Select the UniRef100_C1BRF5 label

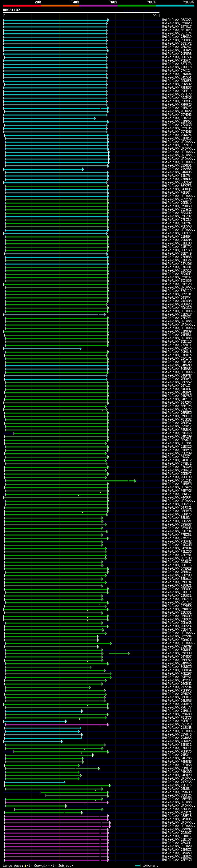pyautogui.click(x=177, y=483)
